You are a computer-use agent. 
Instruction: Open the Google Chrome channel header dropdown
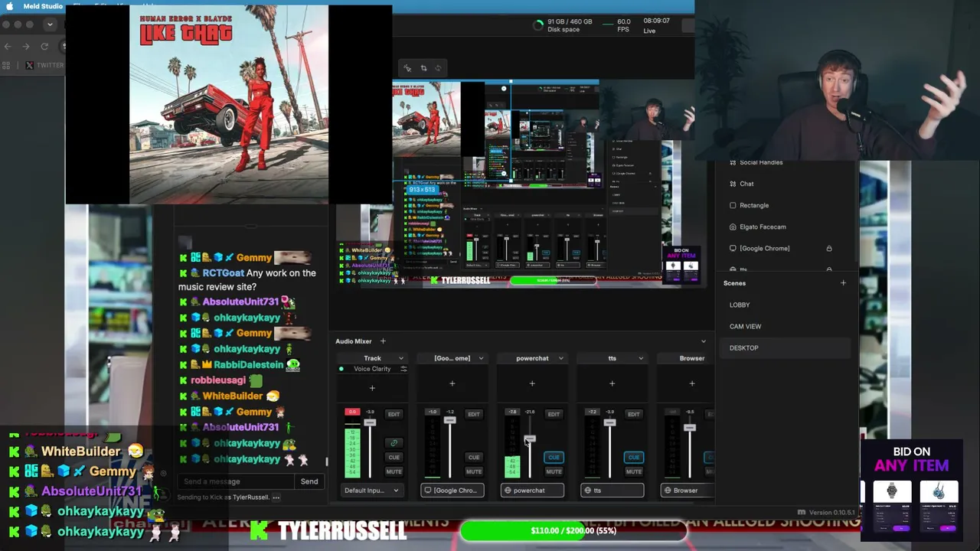pos(481,358)
